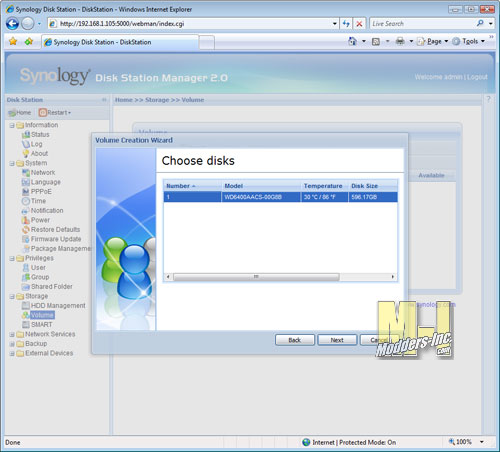This screenshot has height=452, width=500.
Task: Click the Logout link in header
Action: [x=477, y=77]
